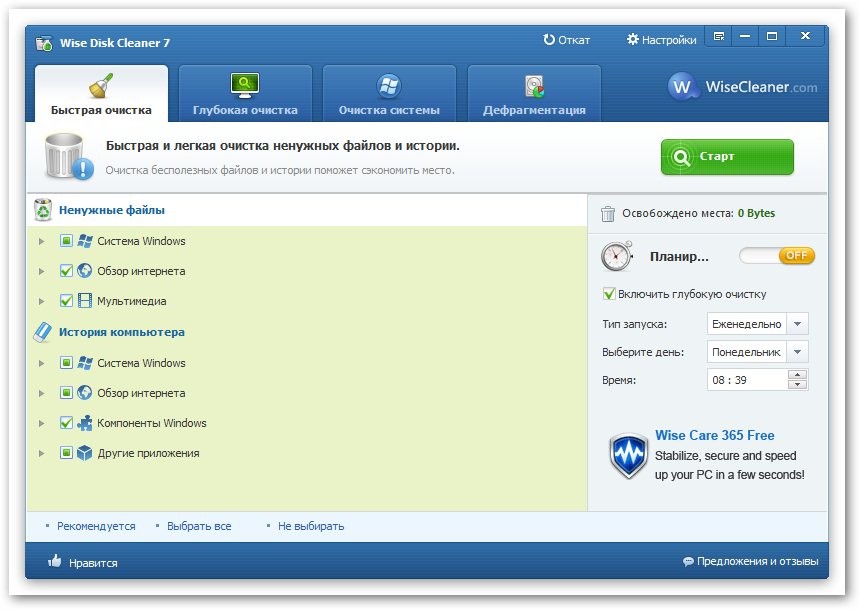860x610 pixels.
Task: Open the Очистка системы tab
Action: 389,93
